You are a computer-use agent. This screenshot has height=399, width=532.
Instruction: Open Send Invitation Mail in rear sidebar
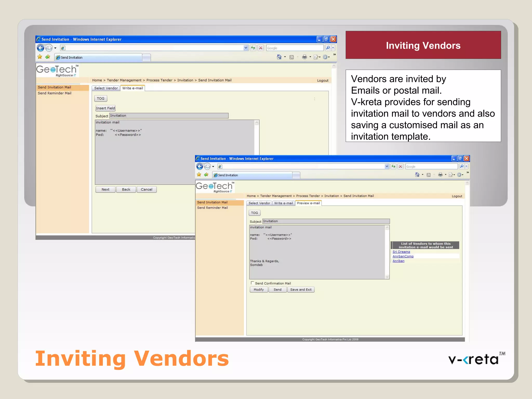tap(54, 87)
